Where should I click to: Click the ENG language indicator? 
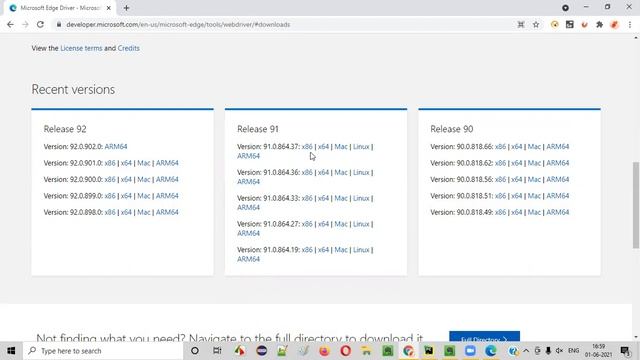tap(573, 351)
